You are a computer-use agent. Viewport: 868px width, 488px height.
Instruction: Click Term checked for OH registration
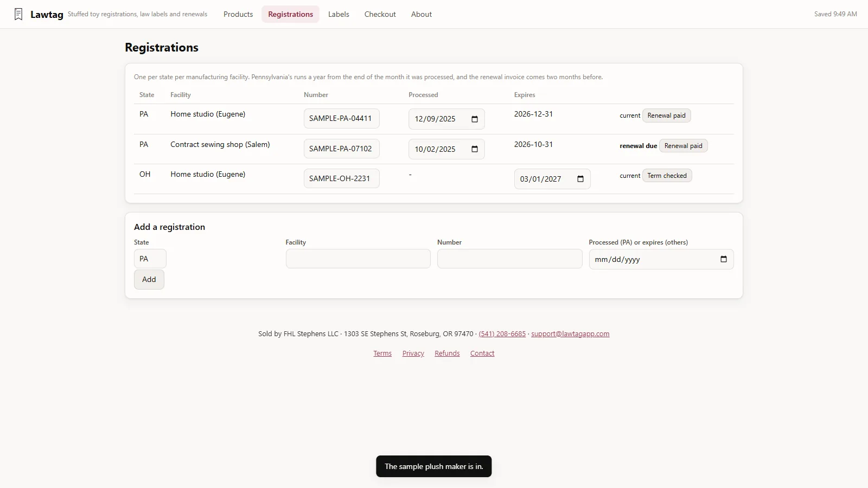pos(667,176)
